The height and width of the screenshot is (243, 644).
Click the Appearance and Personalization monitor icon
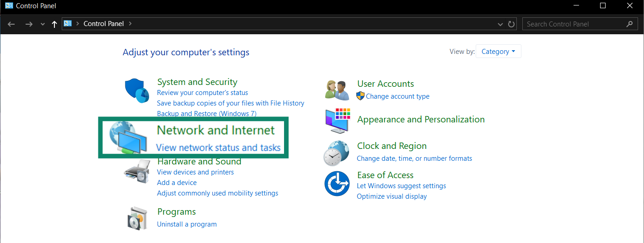(337, 121)
